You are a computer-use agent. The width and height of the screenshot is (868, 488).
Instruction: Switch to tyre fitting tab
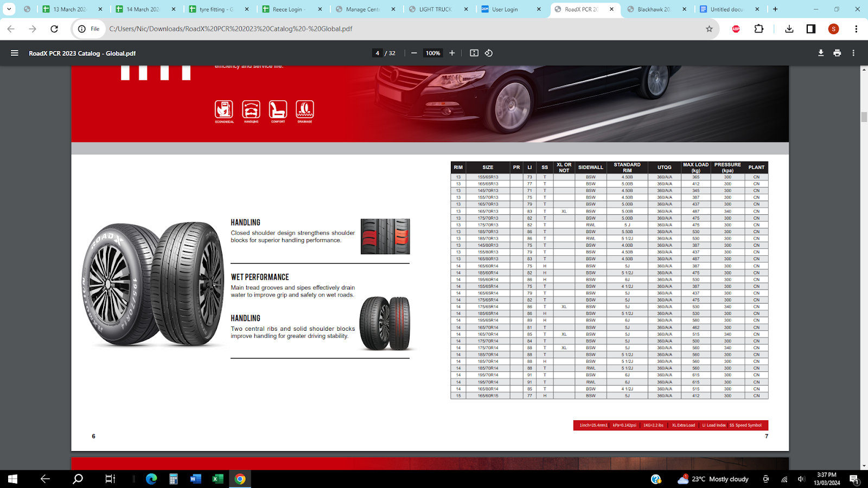tap(219, 9)
